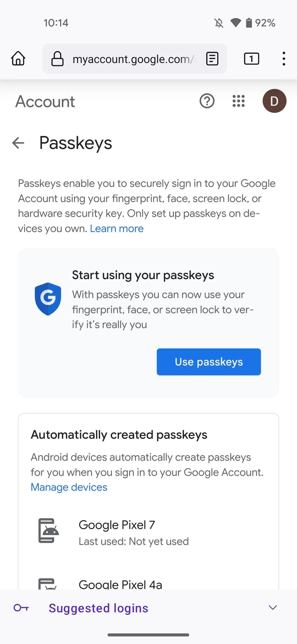
Task: Open the Chrome home button
Action: [x=18, y=59]
